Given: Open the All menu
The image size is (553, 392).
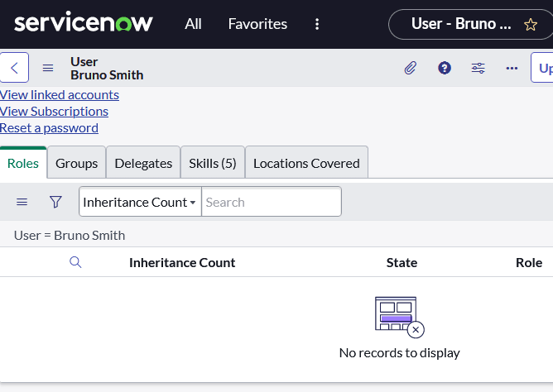Looking at the screenshot, I should [x=193, y=24].
